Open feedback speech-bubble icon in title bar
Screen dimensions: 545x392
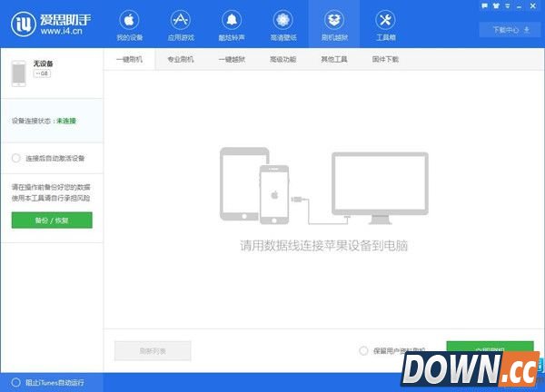coord(484,6)
